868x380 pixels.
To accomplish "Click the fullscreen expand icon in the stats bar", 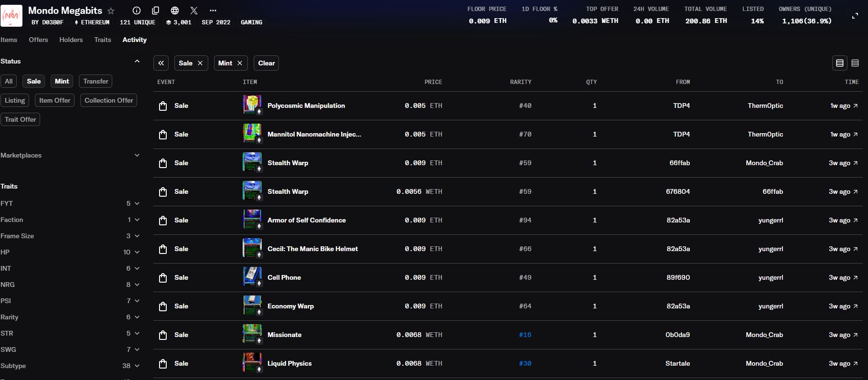I will point(855,16).
